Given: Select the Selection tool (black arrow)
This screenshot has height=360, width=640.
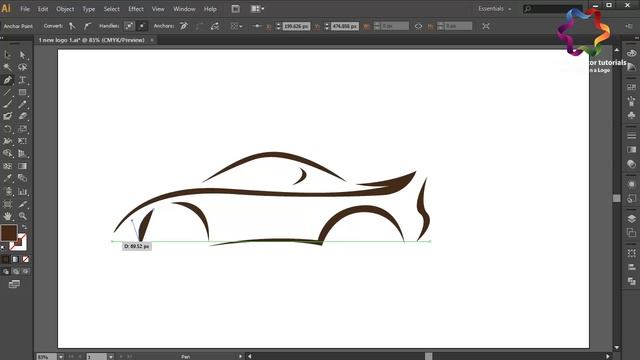Looking at the screenshot, I should click(7, 55).
